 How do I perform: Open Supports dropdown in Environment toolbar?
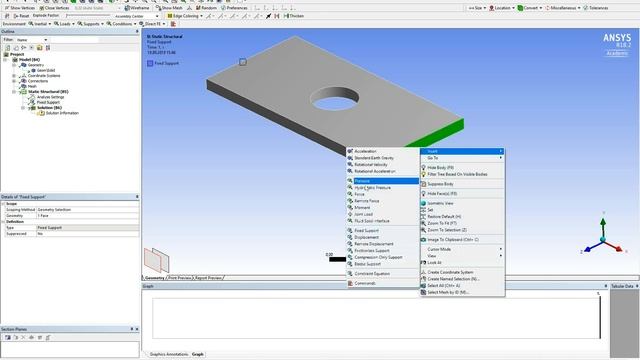coord(91,24)
